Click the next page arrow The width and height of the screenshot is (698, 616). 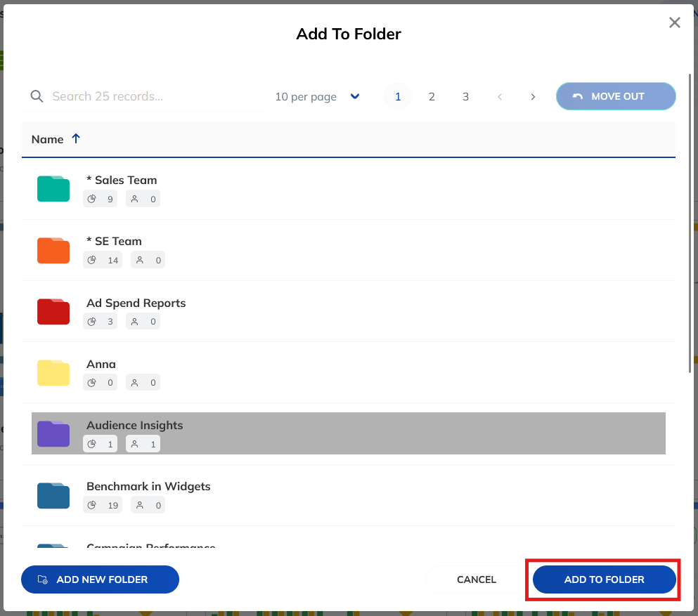pyautogui.click(x=533, y=96)
